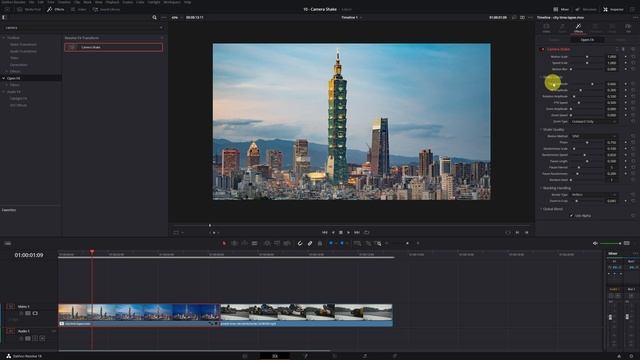This screenshot has height=360, width=640.
Task: Toggle the Effects library button
Action: click(x=56, y=9)
